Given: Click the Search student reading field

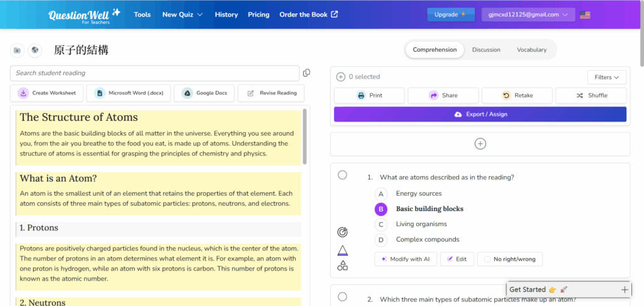Looking at the screenshot, I should click(x=155, y=73).
